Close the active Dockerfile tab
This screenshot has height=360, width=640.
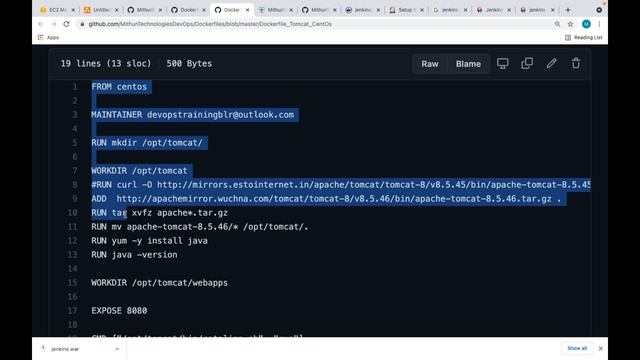247,10
